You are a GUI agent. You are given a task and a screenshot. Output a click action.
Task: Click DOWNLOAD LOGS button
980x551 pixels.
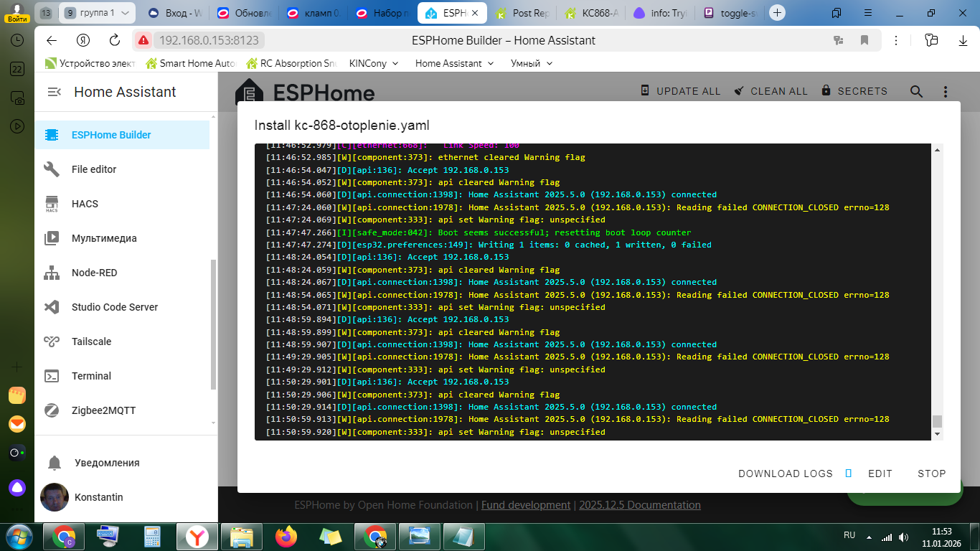[786, 474]
